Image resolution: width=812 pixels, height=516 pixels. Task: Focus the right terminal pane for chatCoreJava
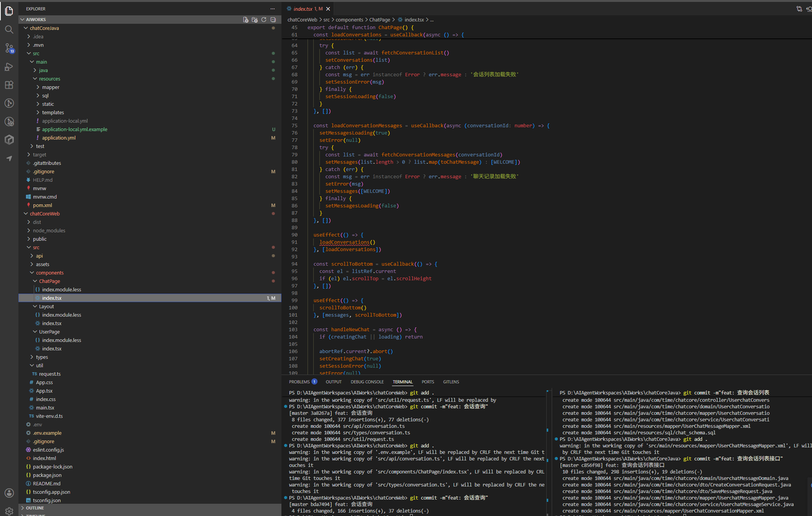(x=683, y=452)
